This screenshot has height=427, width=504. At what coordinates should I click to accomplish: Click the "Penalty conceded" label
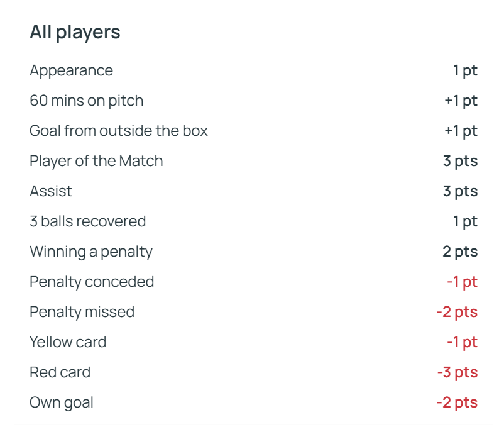(92, 282)
